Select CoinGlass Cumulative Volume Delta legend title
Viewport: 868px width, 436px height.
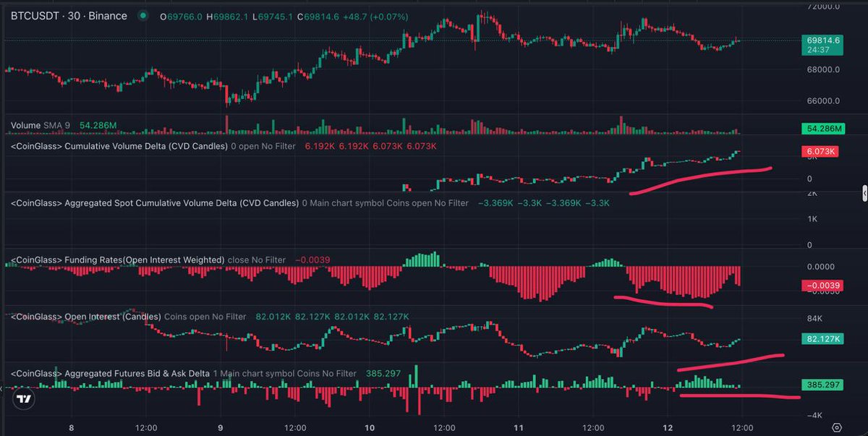tap(118, 146)
